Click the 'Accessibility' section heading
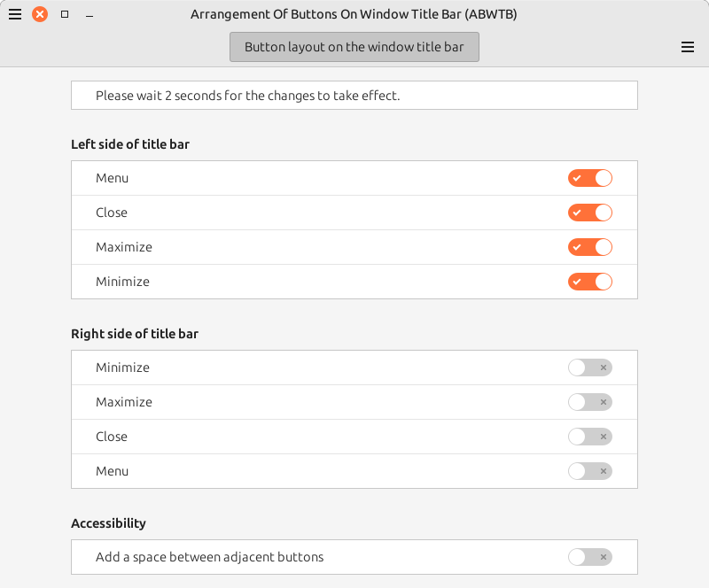 [108, 523]
